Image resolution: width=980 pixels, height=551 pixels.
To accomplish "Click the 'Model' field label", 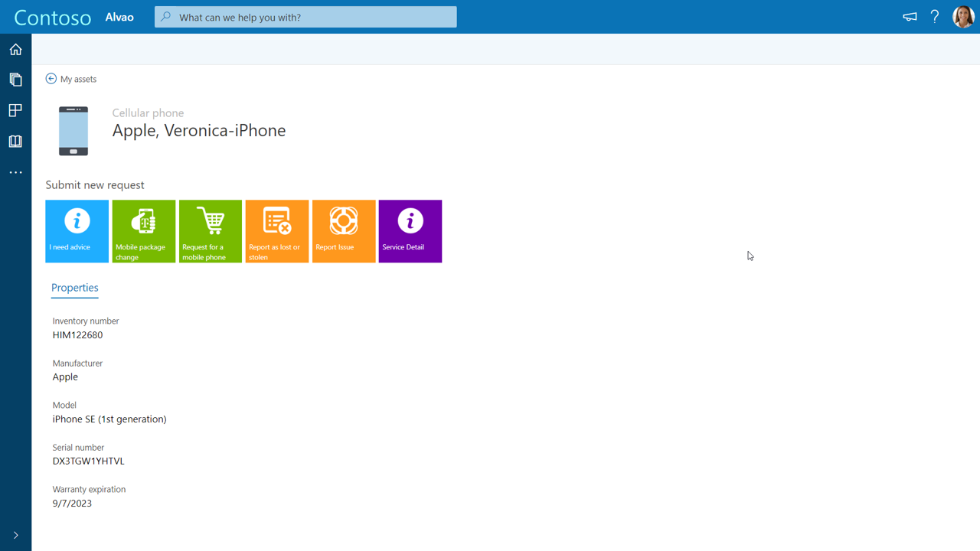I will pyautogui.click(x=64, y=405).
